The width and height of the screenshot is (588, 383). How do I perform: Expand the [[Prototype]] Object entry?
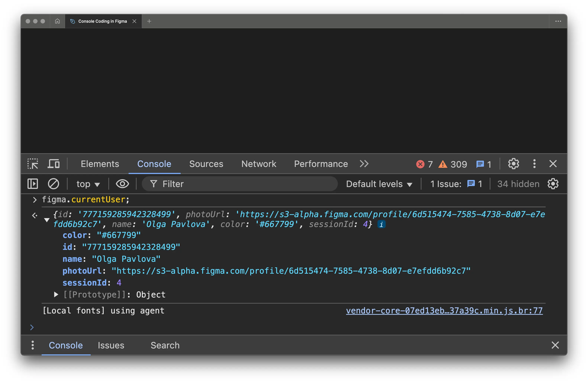pyautogui.click(x=56, y=294)
